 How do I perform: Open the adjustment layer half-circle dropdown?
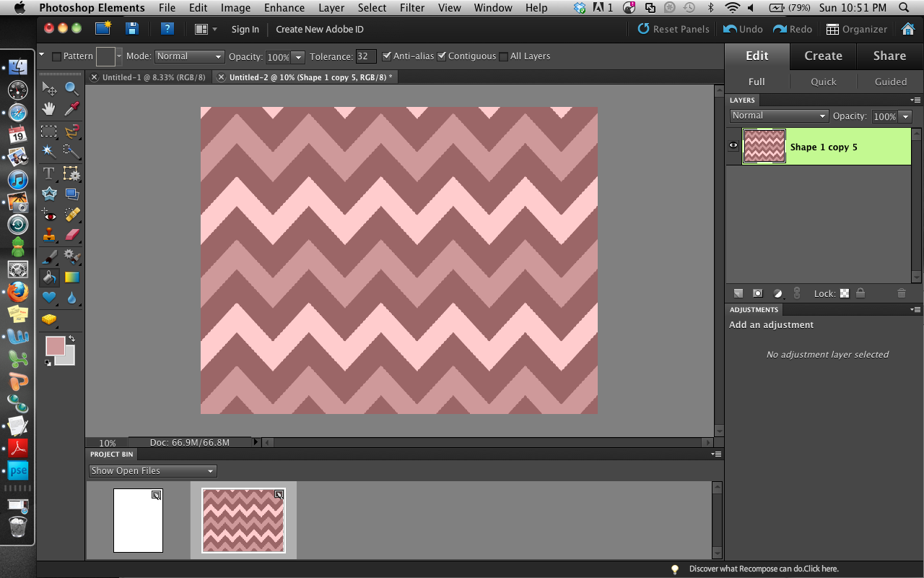pyautogui.click(x=777, y=293)
